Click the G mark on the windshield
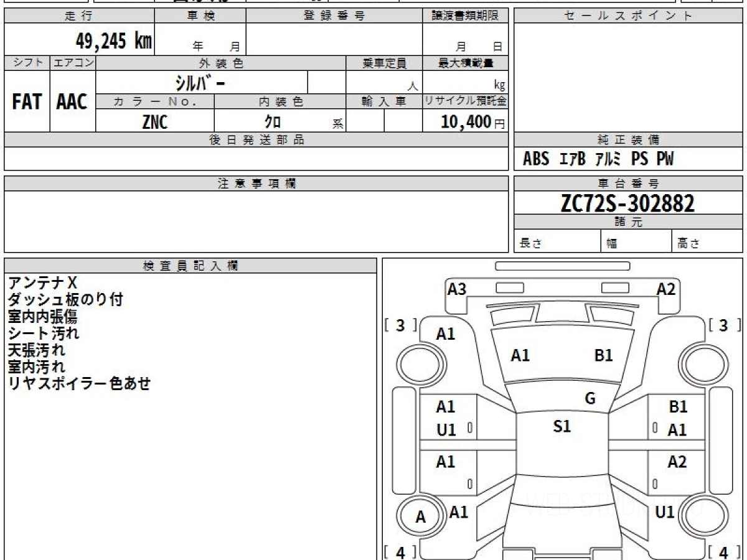 pos(590,398)
